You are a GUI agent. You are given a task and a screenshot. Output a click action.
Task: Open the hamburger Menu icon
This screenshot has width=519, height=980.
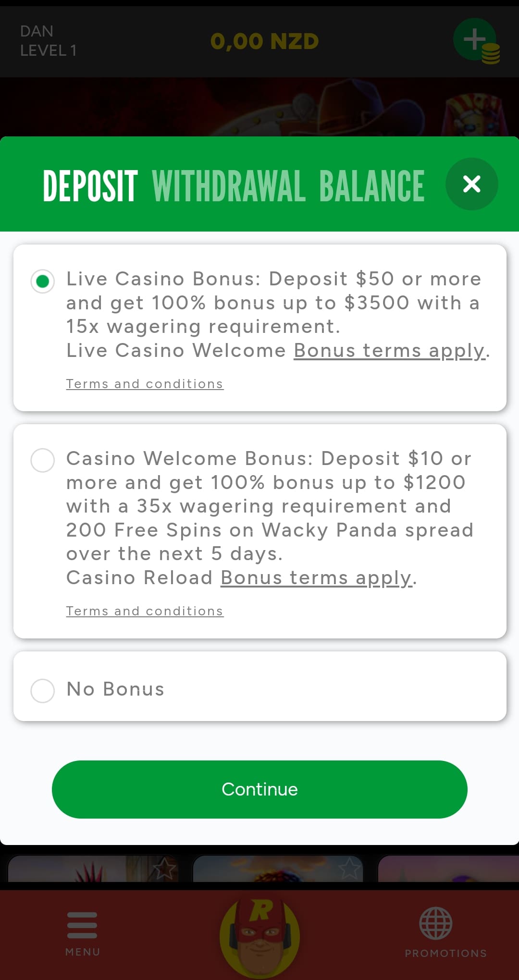click(x=82, y=925)
